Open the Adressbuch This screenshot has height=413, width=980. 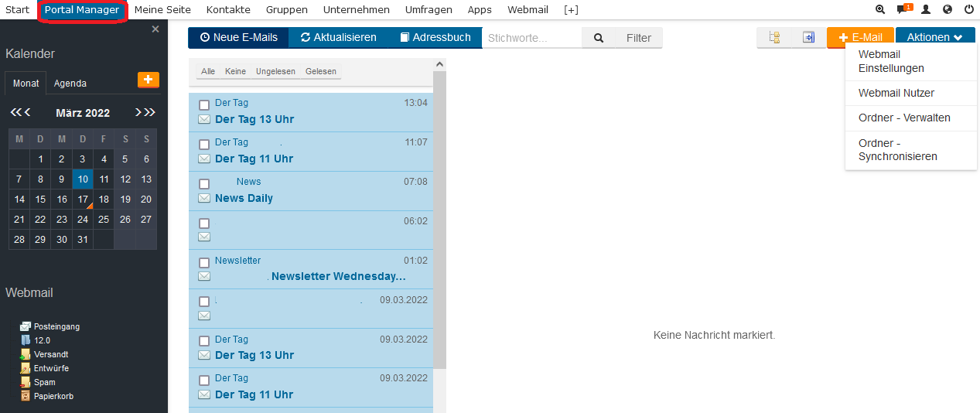click(x=435, y=37)
